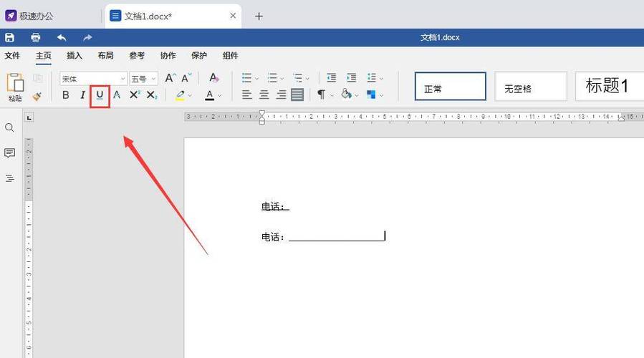This screenshot has height=358, width=644.
Task: Expand the bullet list style dropdown arrow
Action: pyautogui.click(x=256, y=79)
